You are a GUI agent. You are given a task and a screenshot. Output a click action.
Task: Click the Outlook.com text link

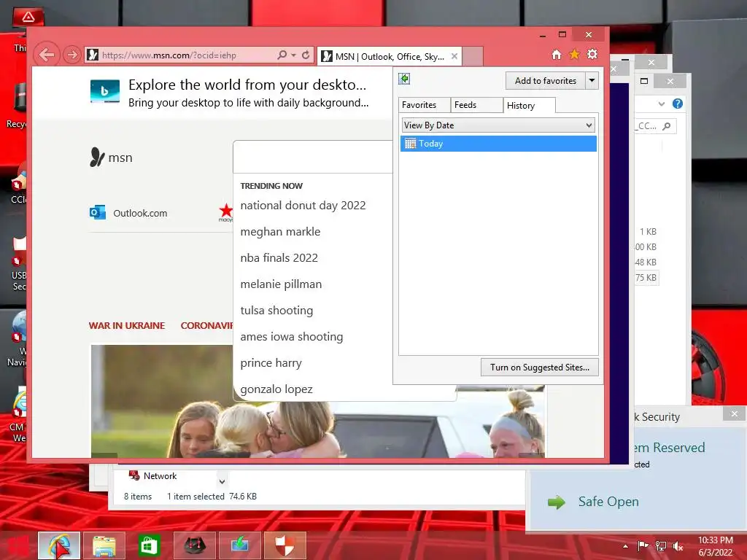140,213
